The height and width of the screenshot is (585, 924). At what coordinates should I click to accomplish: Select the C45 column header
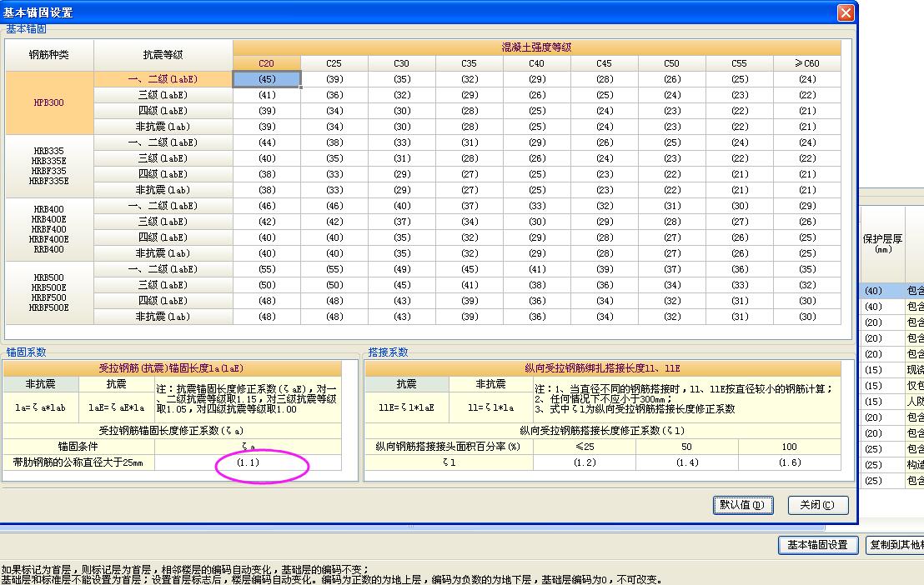coord(604,63)
